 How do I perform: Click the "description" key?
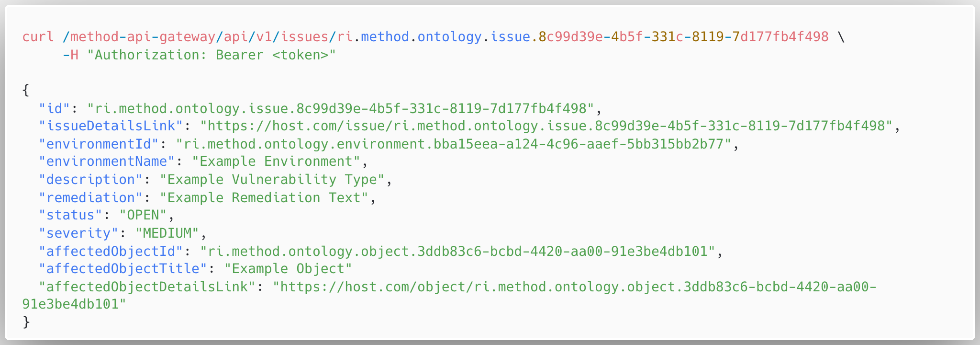point(90,180)
